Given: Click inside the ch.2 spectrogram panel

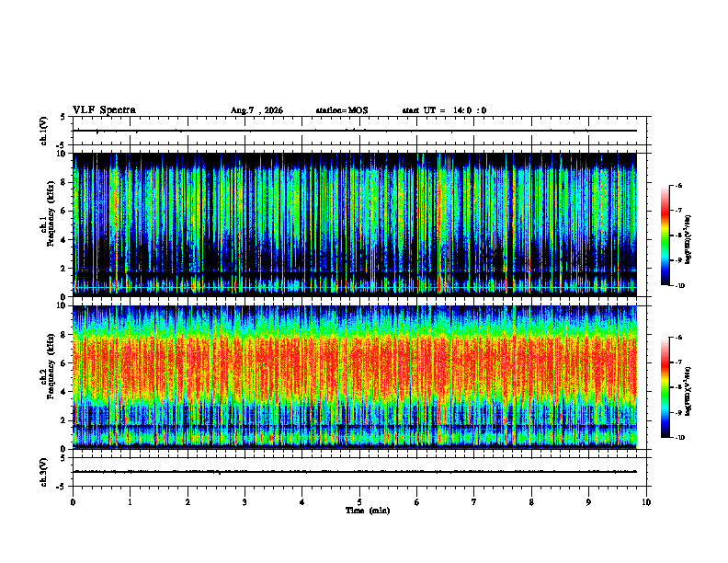Looking at the screenshot, I should (355, 377).
